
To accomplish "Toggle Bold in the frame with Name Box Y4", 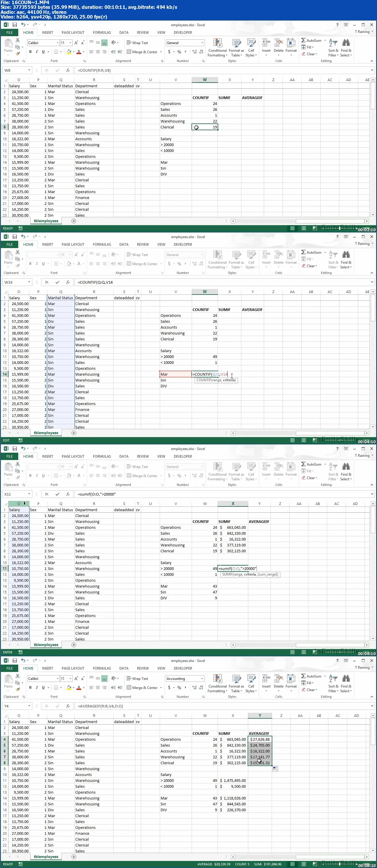I will tap(30, 688).
